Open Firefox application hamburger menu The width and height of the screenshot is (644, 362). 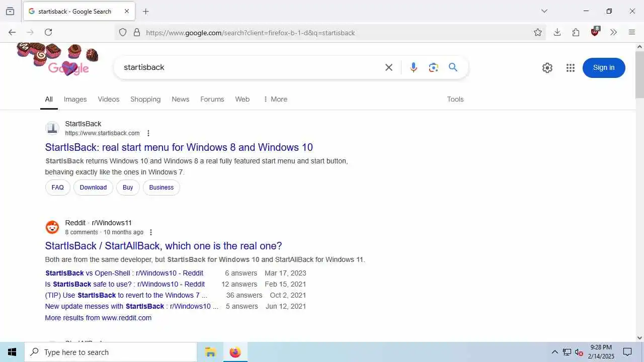[x=632, y=32]
